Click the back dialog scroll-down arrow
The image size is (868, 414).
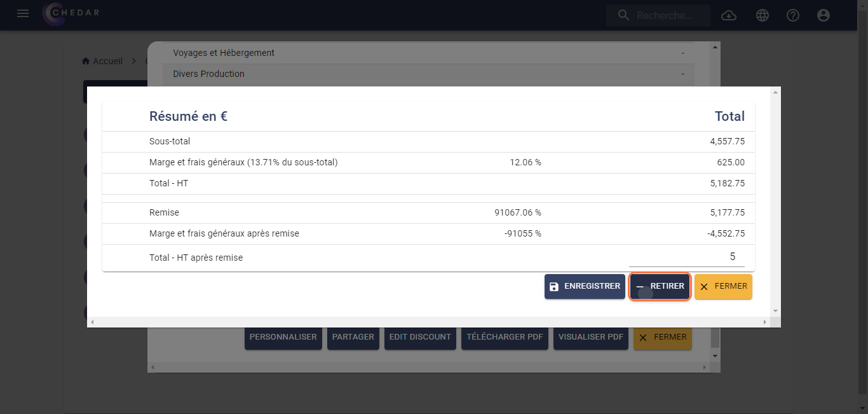click(715, 356)
